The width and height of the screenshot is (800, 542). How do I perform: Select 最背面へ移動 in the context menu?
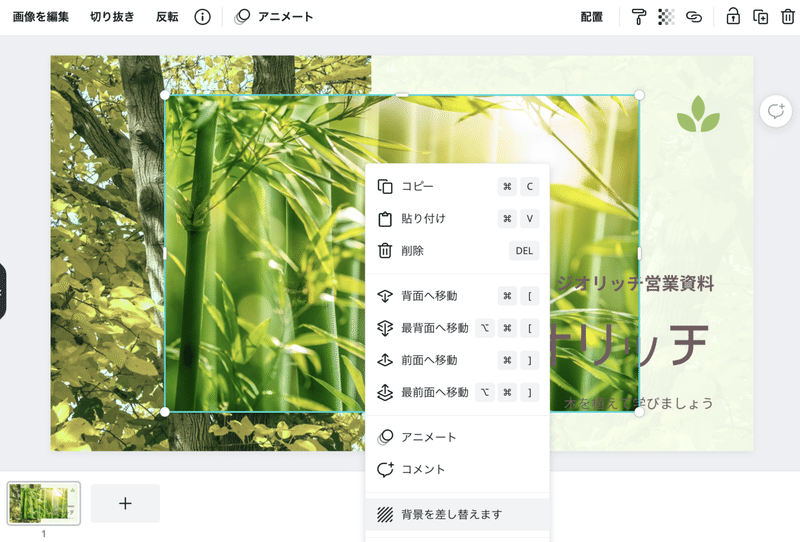point(458,328)
